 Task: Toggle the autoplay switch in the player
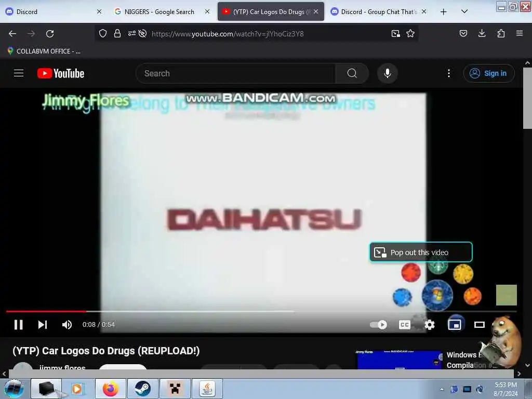point(378,325)
